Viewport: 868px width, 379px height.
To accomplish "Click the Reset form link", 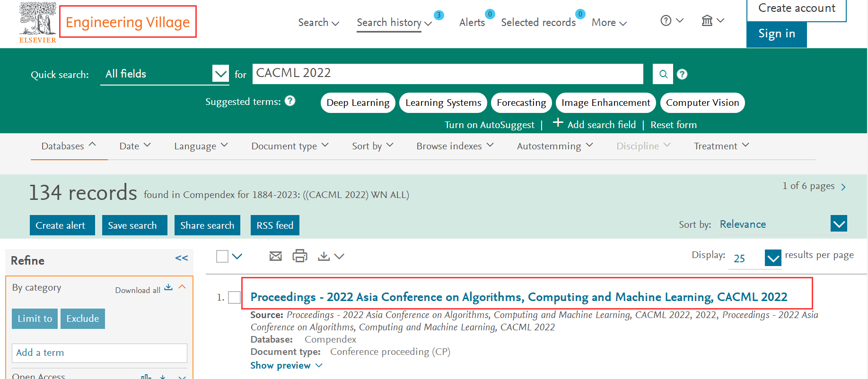I will pos(674,125).
